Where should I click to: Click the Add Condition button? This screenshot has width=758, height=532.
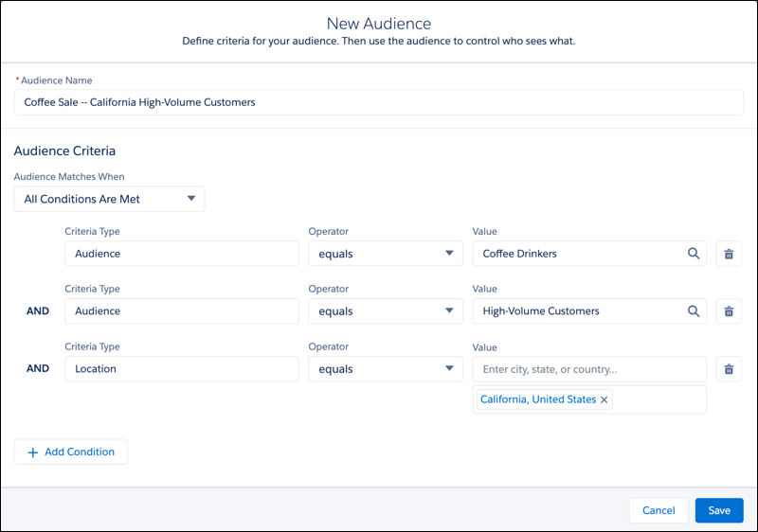point(71,452)
